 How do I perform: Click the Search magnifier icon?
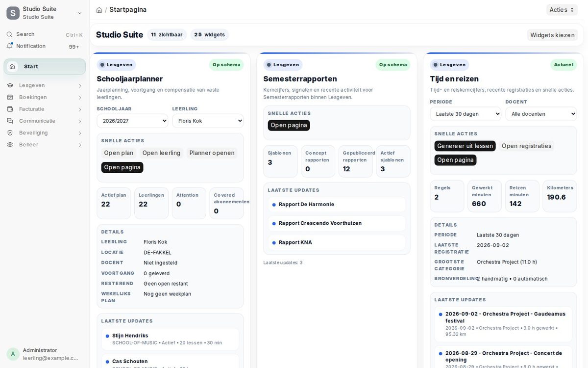[9, 34]
